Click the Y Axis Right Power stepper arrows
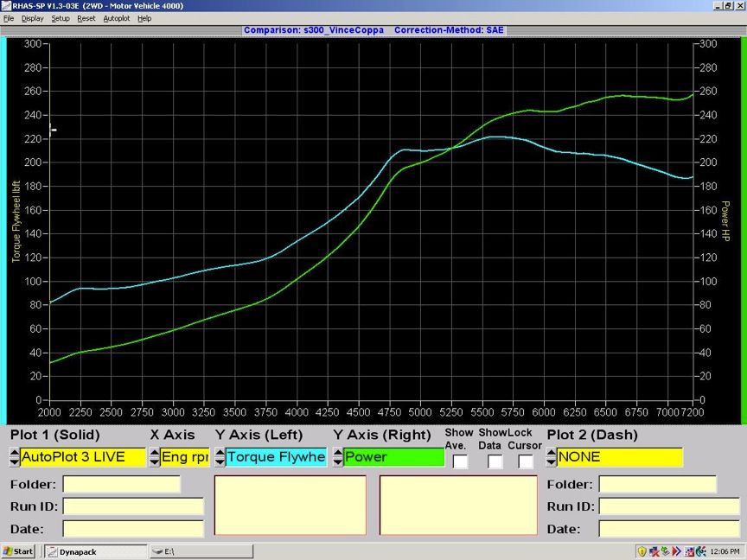 (337, 457)
